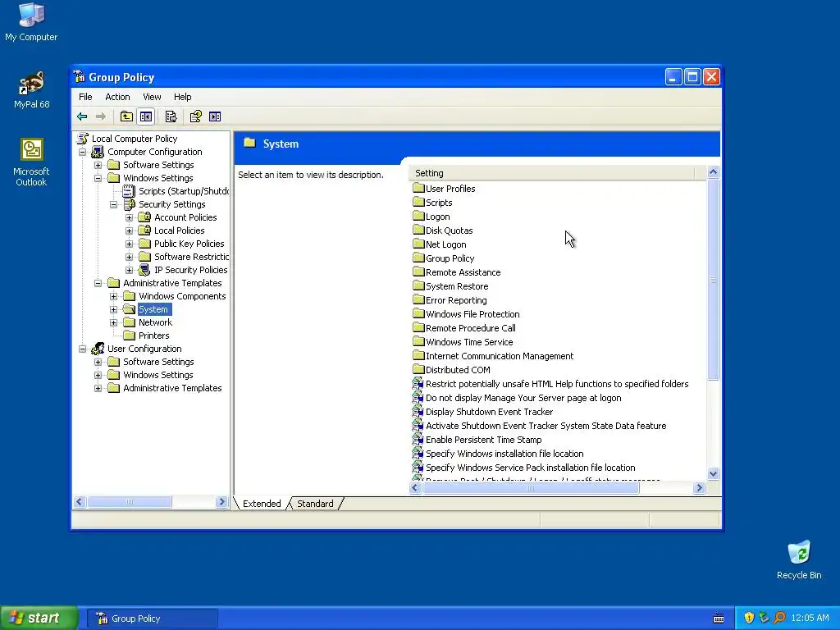Click the security shield tray icon
Screen dimensions: 840x630
point(749,618)
